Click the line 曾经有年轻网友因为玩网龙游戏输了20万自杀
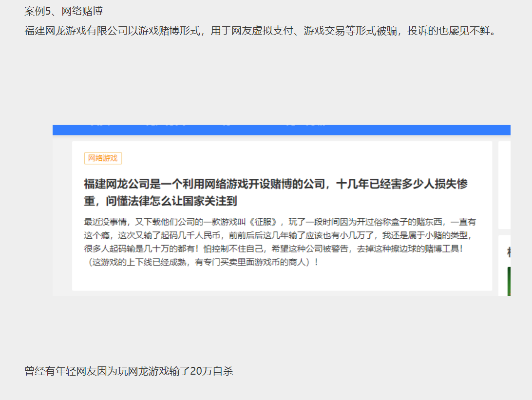The width and height of the screenshot is (532, 400). (x=129, y=371)
